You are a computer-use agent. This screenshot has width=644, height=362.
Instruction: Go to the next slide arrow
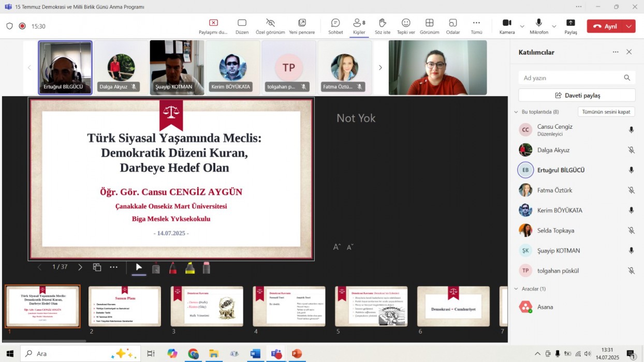coord(80,267)
